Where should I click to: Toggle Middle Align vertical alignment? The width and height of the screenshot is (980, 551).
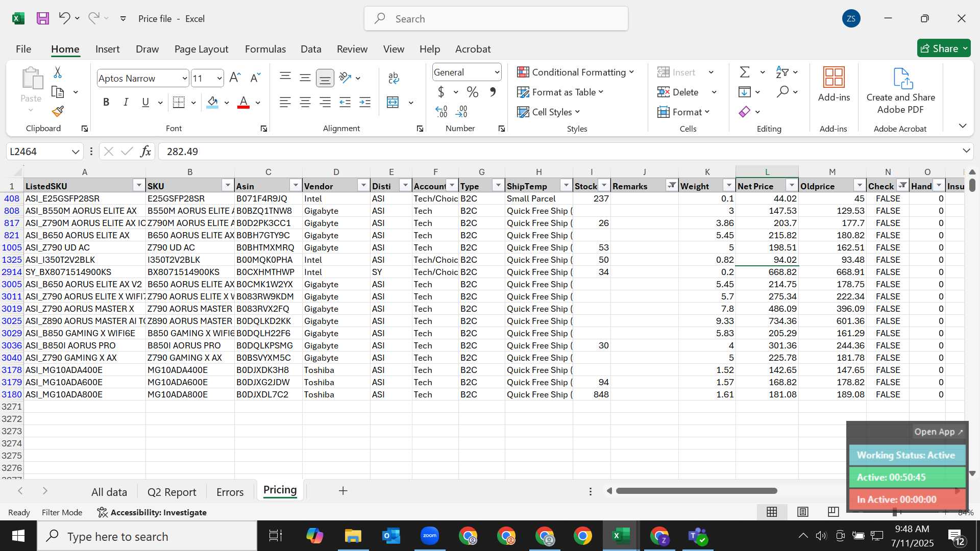(x=305, y=77)
